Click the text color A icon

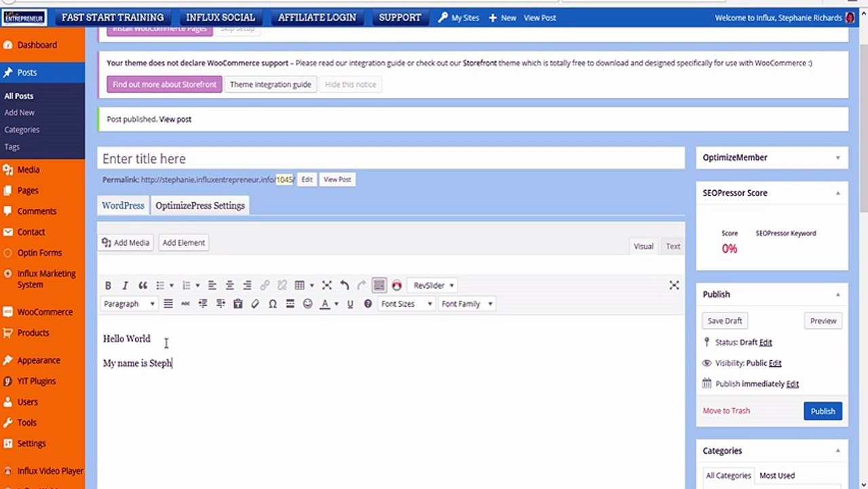(x=325, y=304)
